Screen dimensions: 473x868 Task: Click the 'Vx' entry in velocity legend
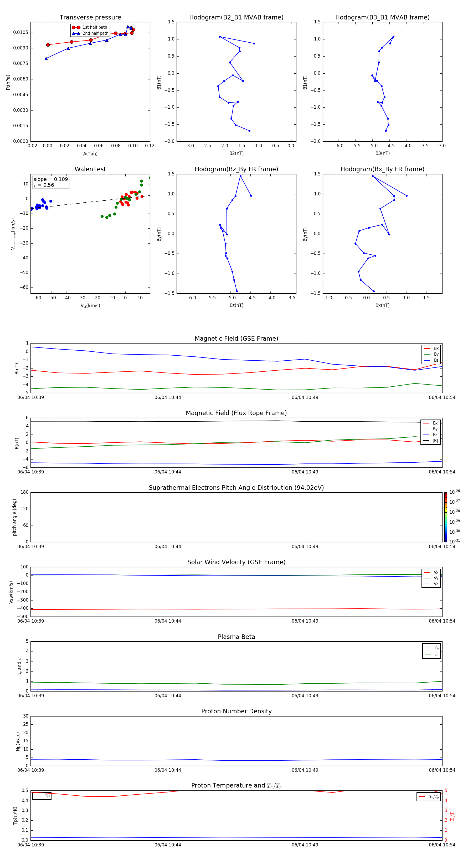coord(431,572)
